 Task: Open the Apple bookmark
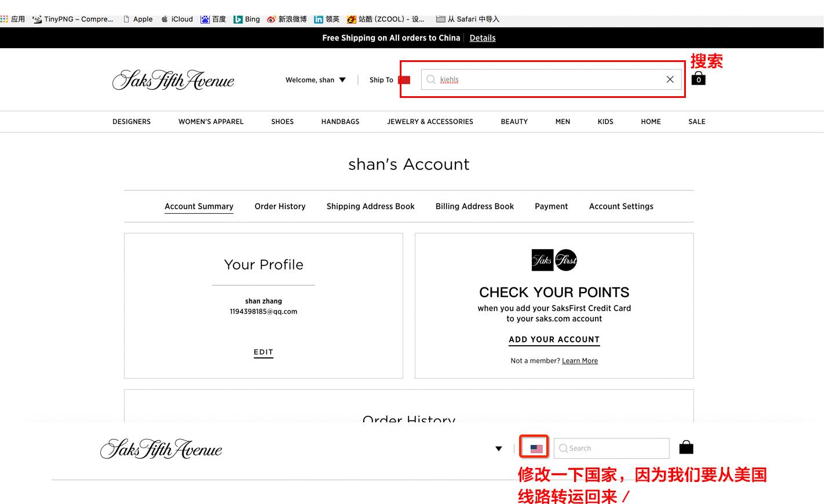(138, 19)
